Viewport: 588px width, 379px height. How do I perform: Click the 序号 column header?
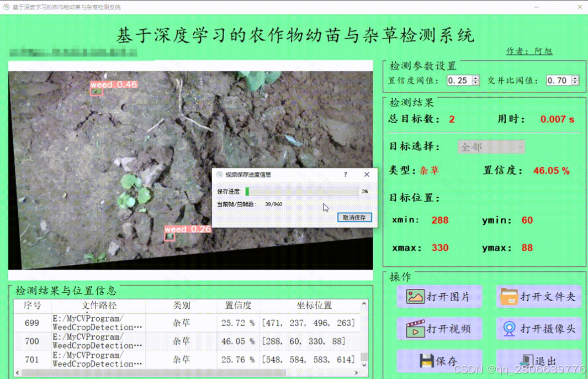32,306
